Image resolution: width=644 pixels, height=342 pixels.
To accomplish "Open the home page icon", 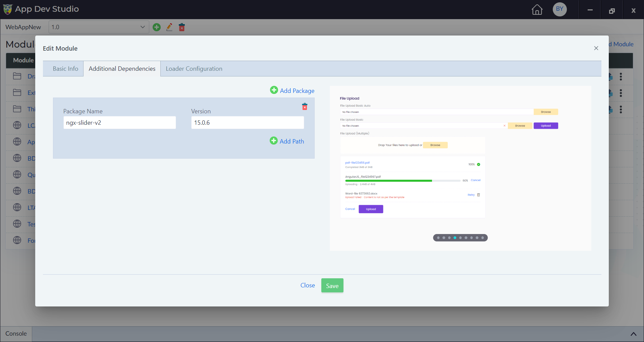I will pos(537,10).
